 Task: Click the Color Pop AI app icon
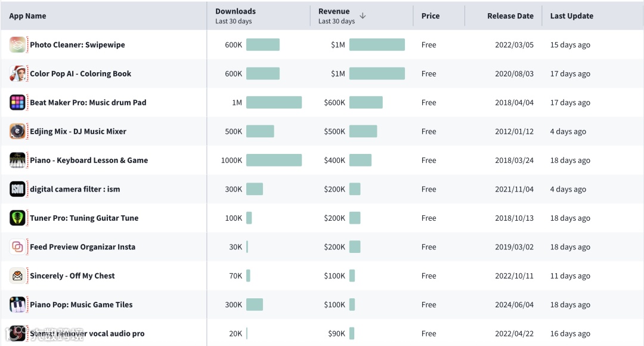click(18, 74)
